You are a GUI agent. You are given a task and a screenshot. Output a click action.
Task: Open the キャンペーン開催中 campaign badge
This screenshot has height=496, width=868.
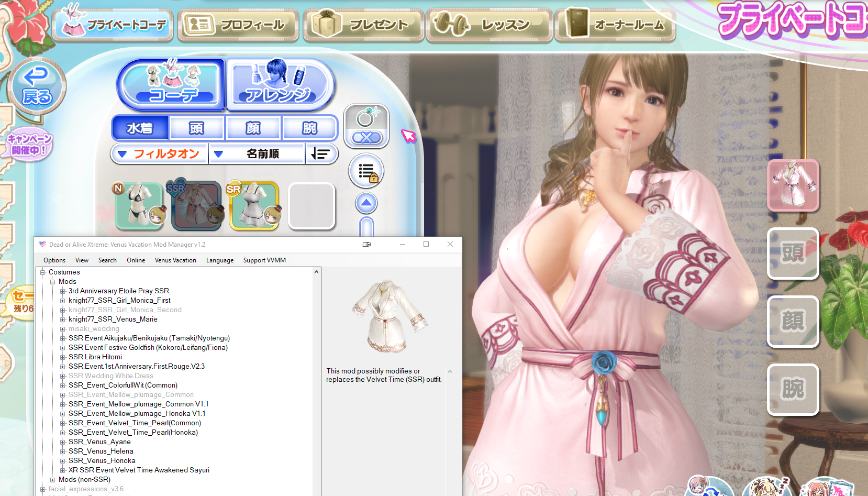pyautogui.click(x=29, y=145)
